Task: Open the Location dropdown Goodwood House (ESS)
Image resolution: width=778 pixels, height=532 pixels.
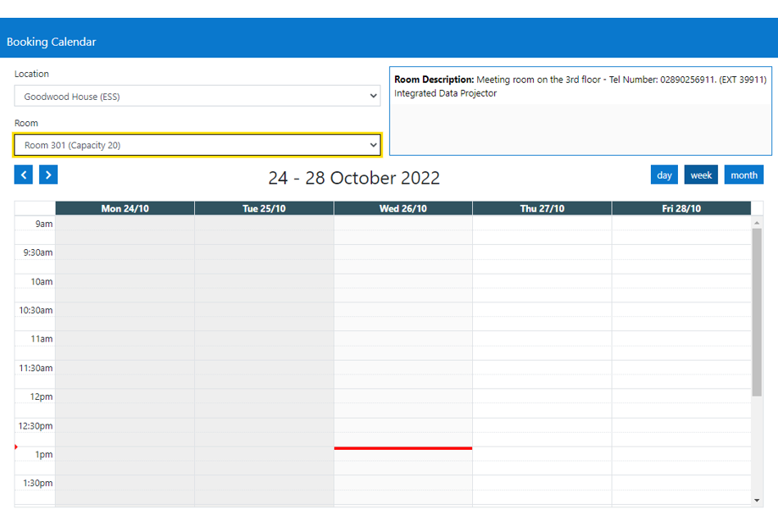Action: [x=197, y=97]
